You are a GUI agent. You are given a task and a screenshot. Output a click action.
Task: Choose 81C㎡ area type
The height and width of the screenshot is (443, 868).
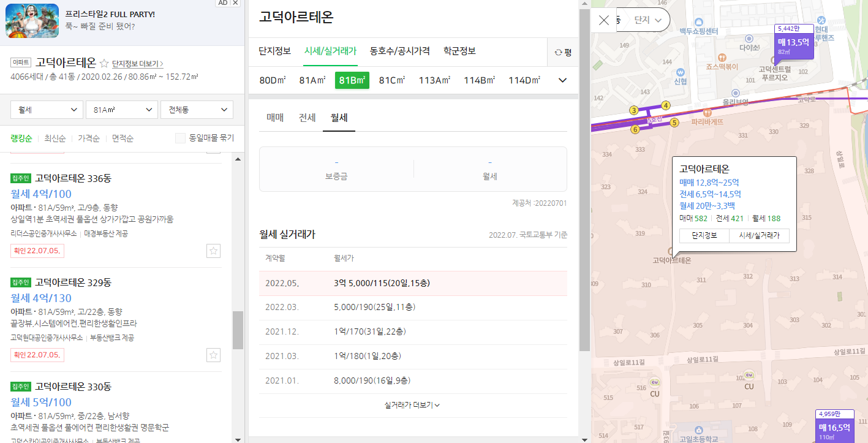392,80
